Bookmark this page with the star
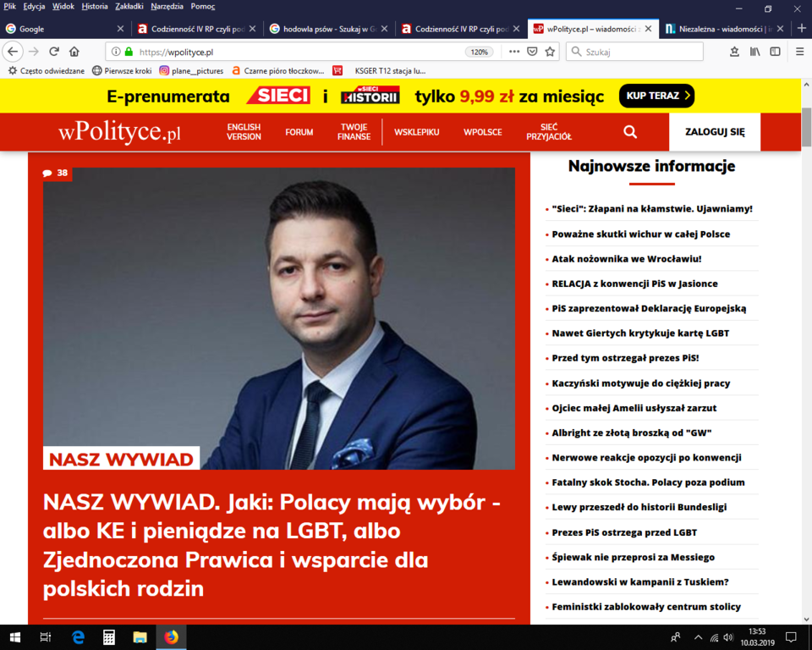The width and height of the screenshot is (812, 650). (x=550, y=52)
